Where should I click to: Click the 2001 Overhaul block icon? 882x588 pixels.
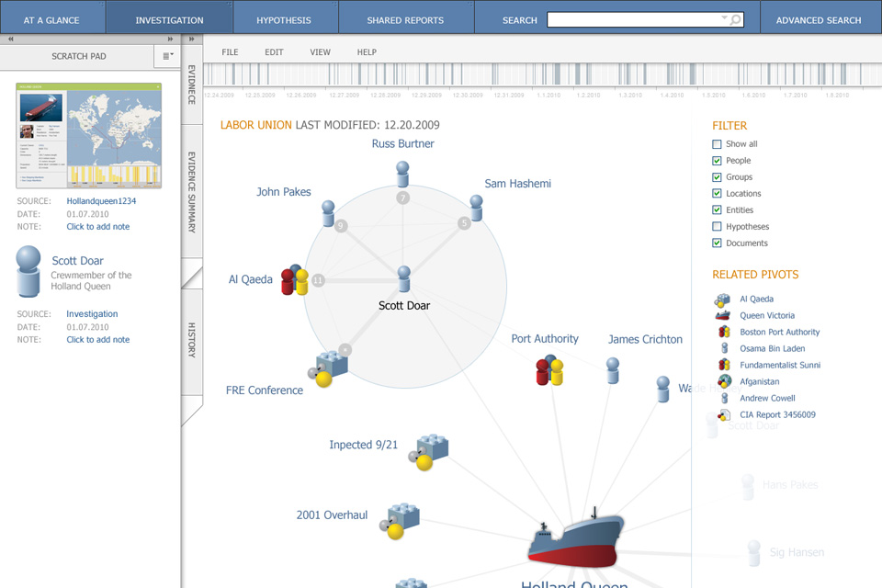point(402,520)
